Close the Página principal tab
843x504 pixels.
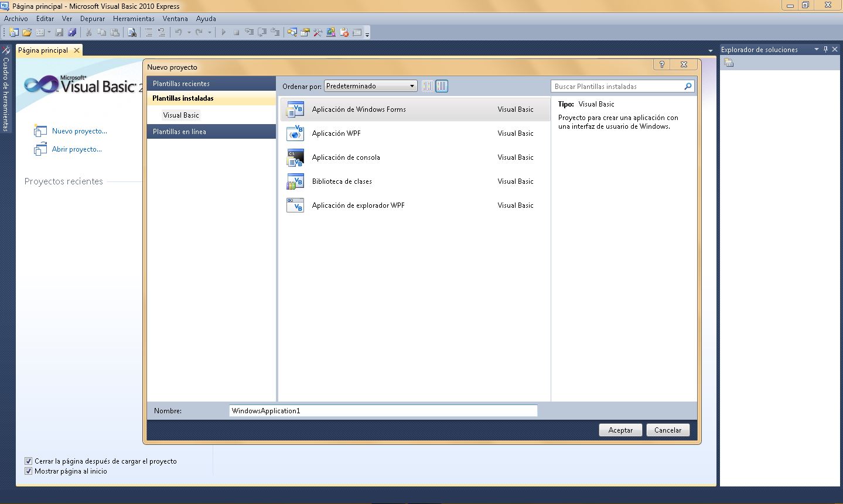click(x=76, y=50)
